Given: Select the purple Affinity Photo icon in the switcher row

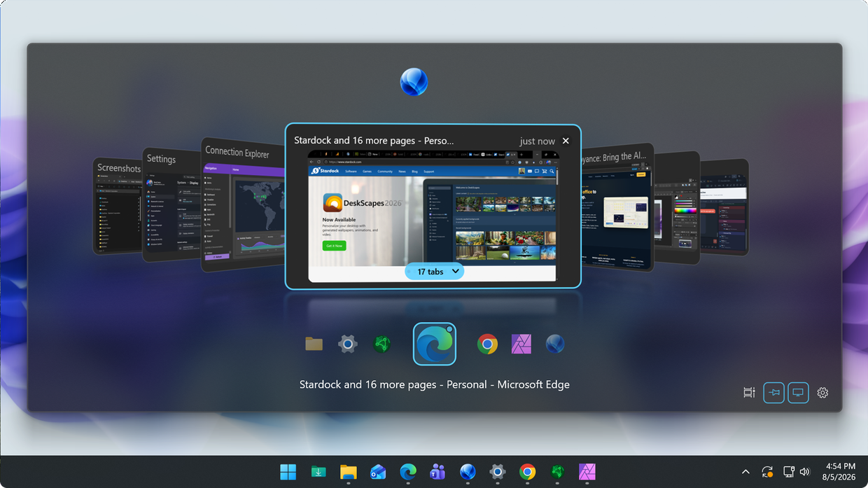Looking at the screenshot, I should 521,344.
